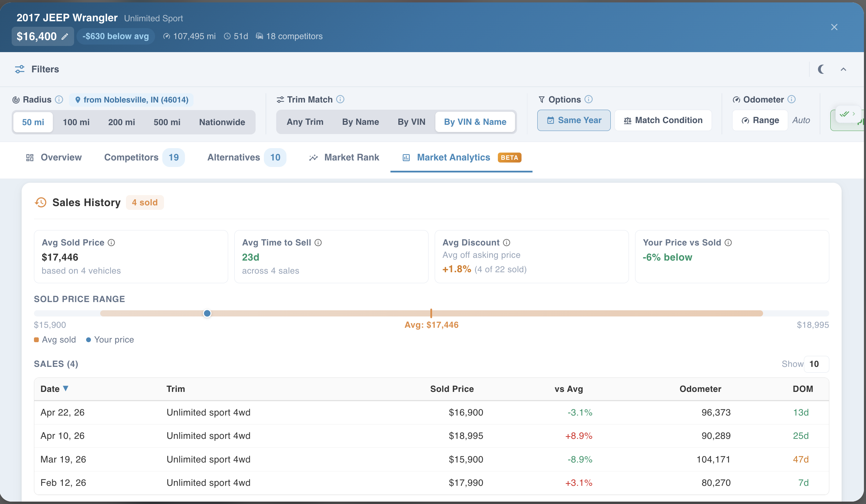Viewport: 866px width, 504px height.
Task: Click the Alternatives count badge 10
Action: (x=275, y=158)
